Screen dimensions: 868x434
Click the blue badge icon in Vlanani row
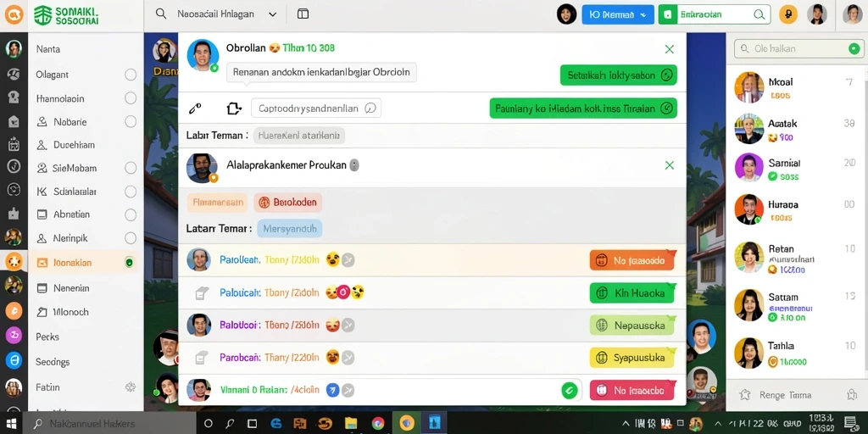332,390
